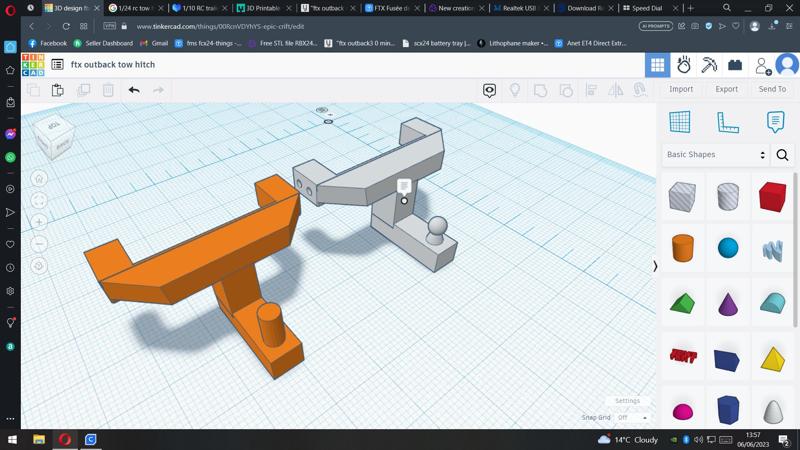The image size is (800, 450).
Task: Undo the last action with arrow icon
Action: (134, 90)
